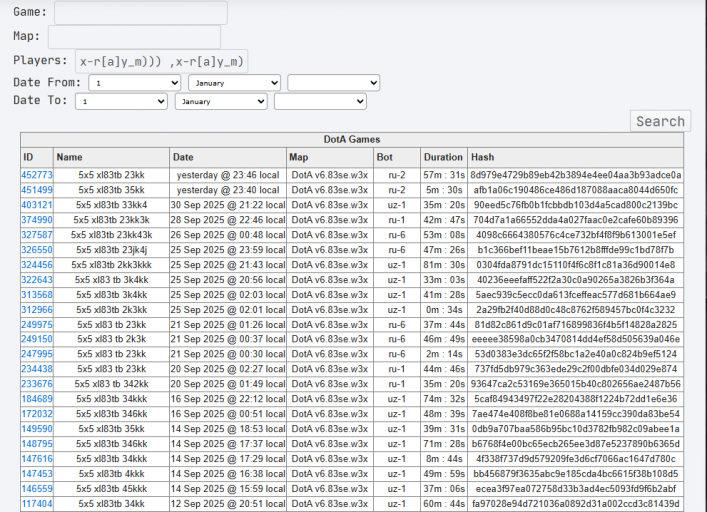Click the Duration column header
Viewport: 707px width, 512px height.
coord(443,157)
